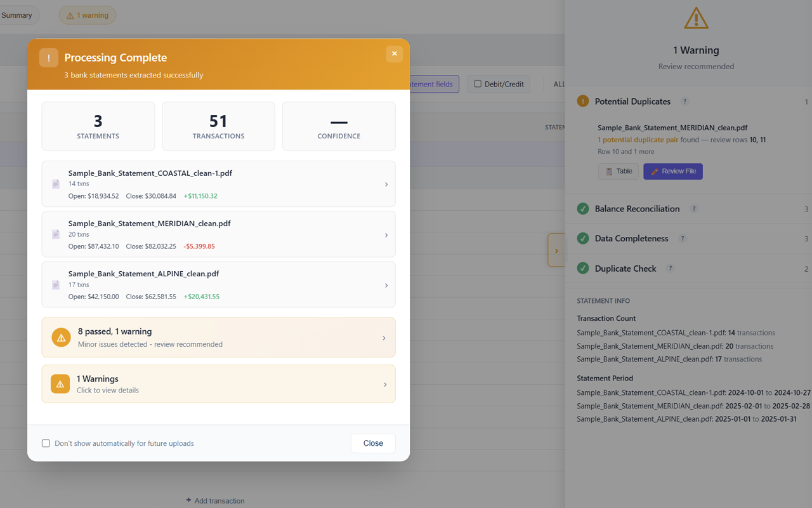Open help tooltip for Duplicate Check
The height and width of the screenshot is (508, 812).
671,269
